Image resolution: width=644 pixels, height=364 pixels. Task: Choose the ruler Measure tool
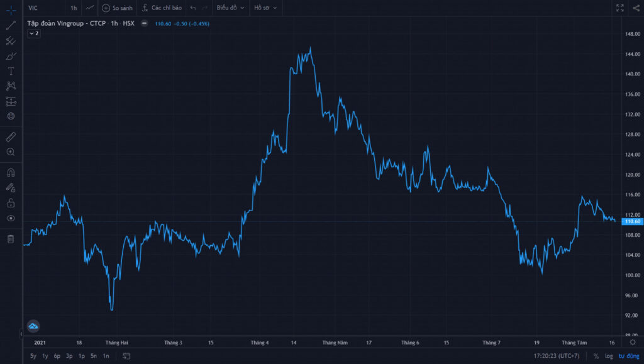(11, 136)
